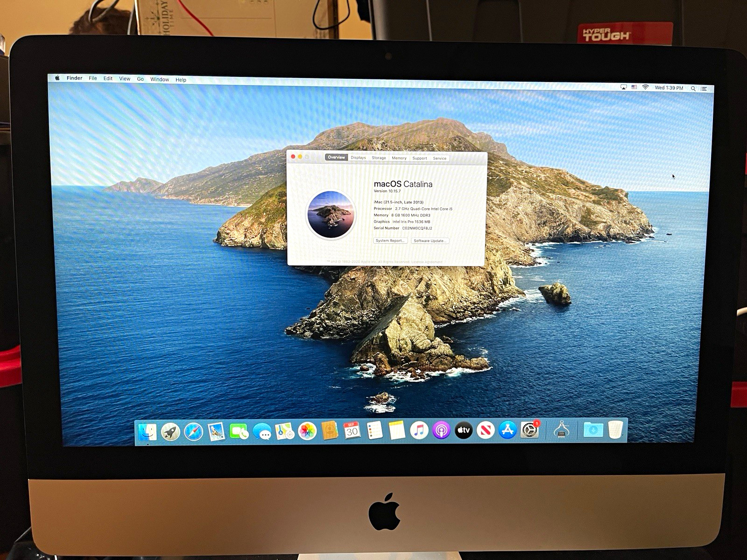
Task: Switch to the Support tab
Action: click(419, 158)
